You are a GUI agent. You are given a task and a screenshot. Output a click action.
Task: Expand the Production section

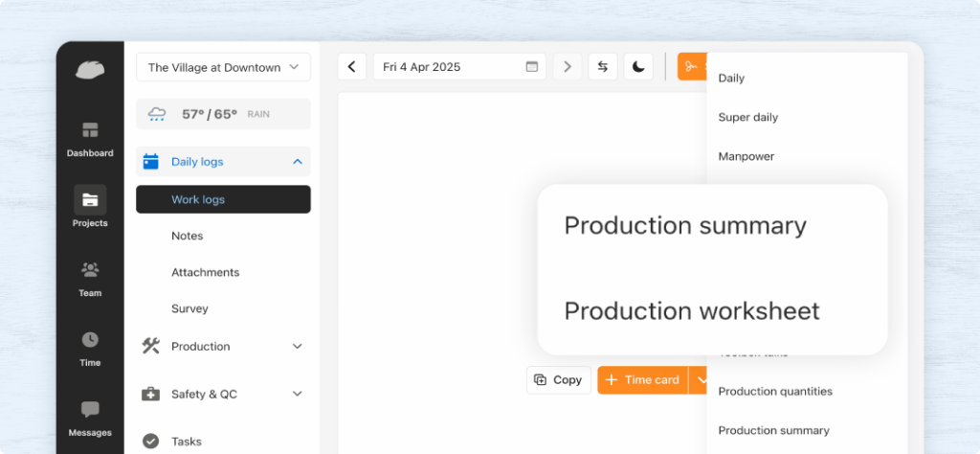[x=298, y=347]
